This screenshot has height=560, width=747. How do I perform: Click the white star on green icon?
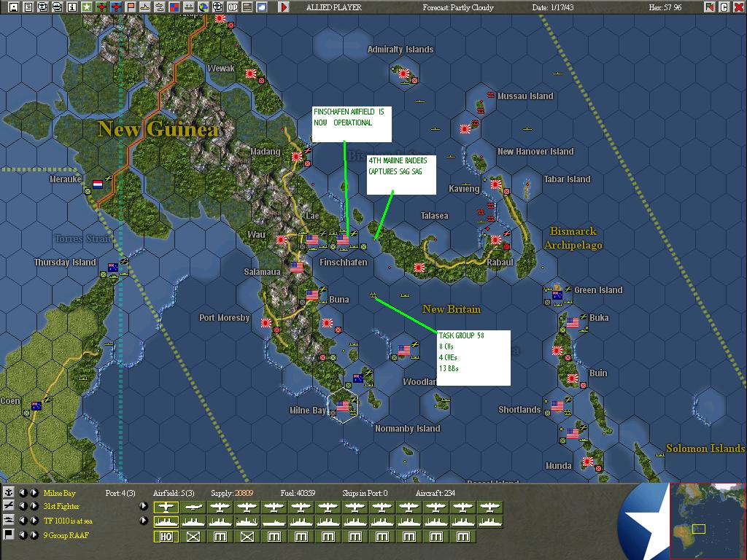tap(87, 7)
